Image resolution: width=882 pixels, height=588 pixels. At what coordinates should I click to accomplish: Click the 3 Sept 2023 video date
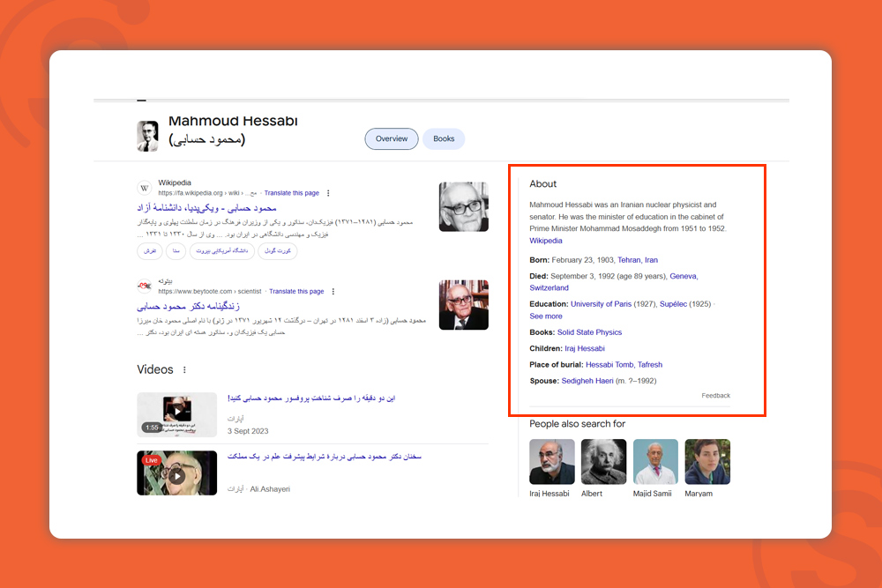[248, 431]
